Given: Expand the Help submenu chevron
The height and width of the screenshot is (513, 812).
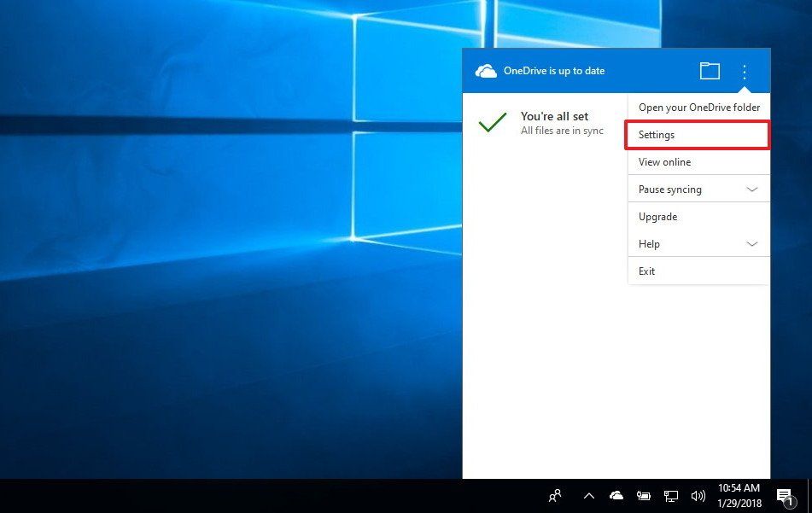Looking at the screenshot, I should [752, 243].
